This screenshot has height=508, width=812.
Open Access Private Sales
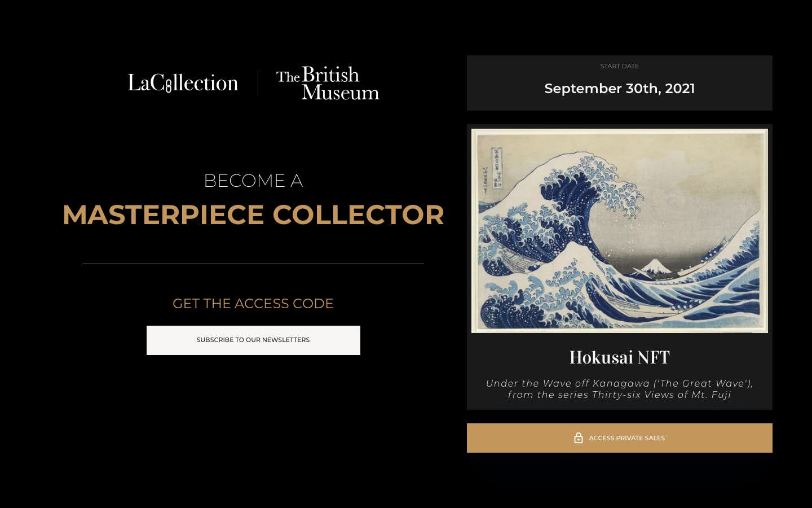pyautogui.click(x=619, y=438)
